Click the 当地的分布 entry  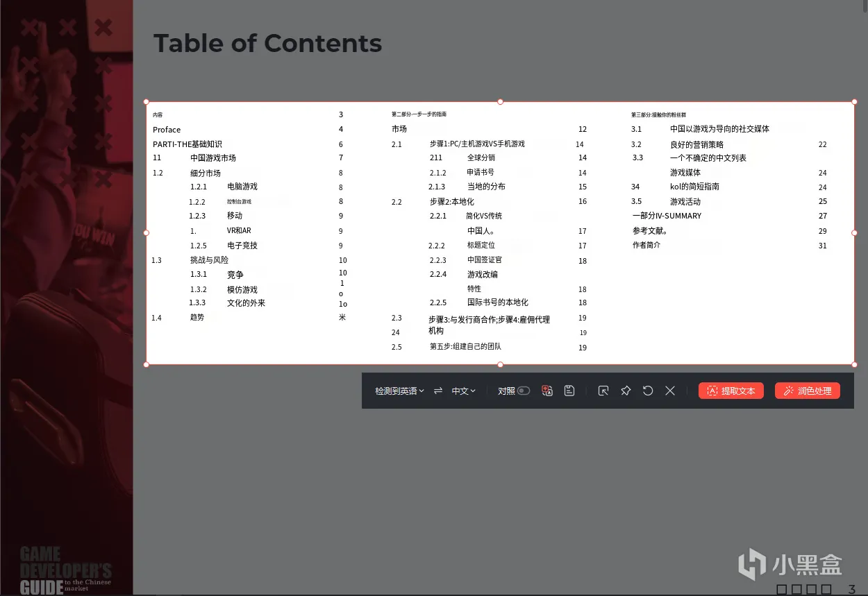486,187
